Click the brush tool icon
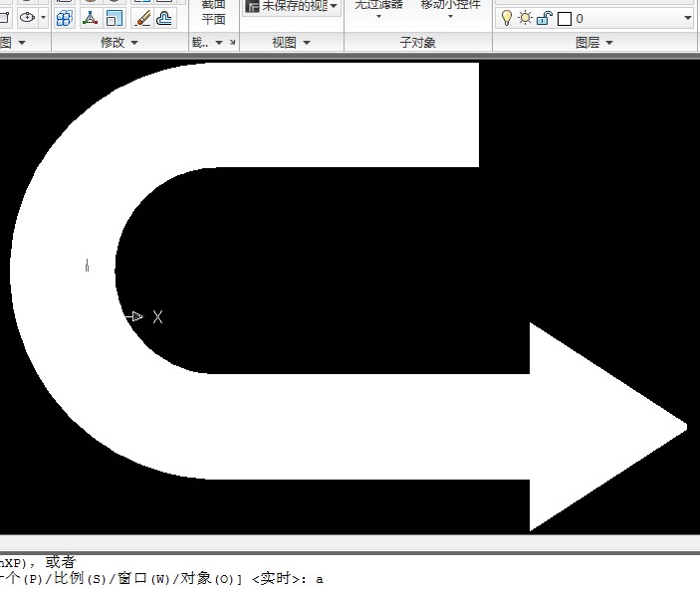This screenshot has height=590, width=700. point(142,19)
